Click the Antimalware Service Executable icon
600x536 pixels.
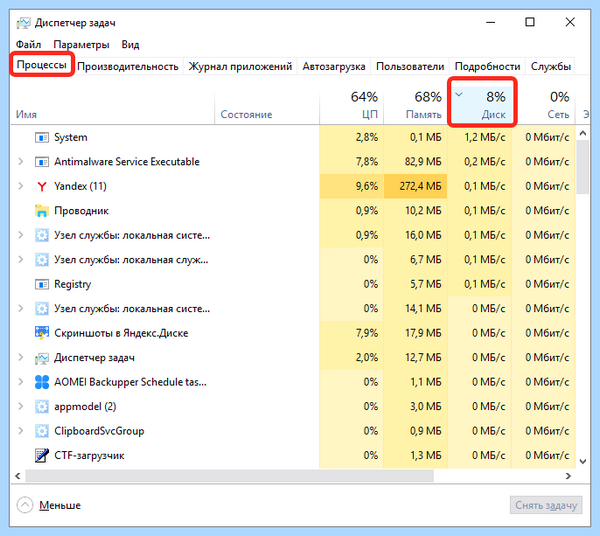(x=42, y=162)
